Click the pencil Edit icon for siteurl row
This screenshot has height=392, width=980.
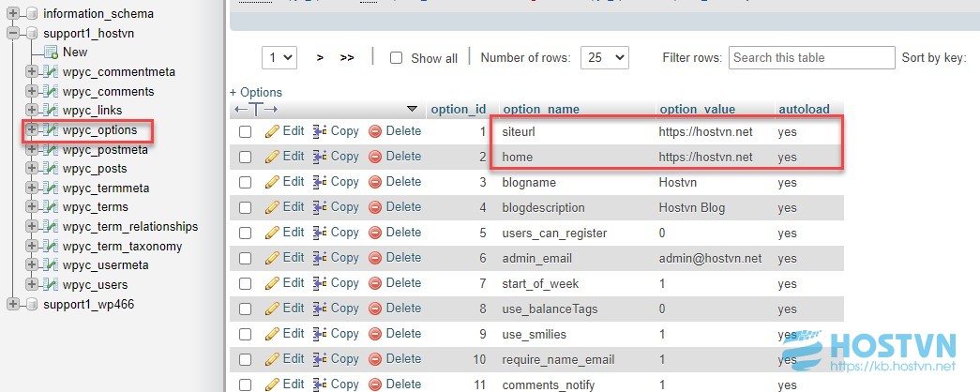pyautogui.click(x=272, y=131)
